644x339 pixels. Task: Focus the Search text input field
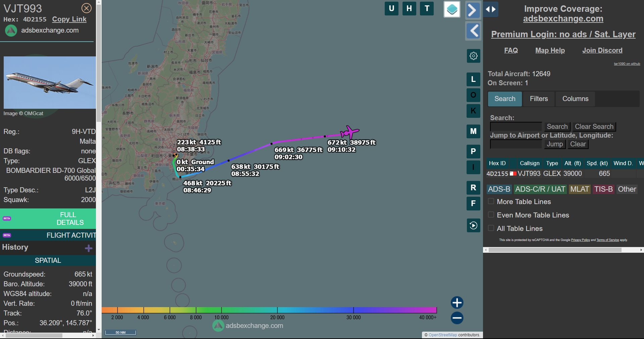pos(516,127)
